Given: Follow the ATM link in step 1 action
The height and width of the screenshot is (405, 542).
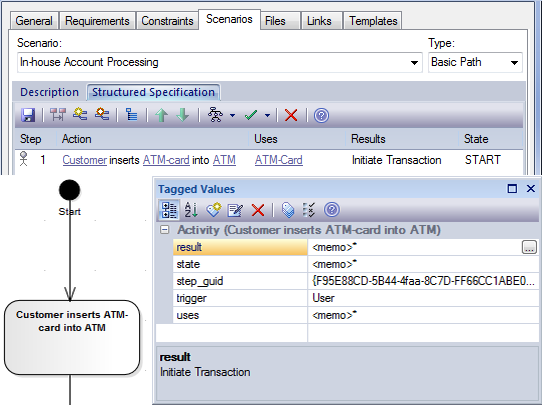Looking at the screenshot, I should pos(224,160).
